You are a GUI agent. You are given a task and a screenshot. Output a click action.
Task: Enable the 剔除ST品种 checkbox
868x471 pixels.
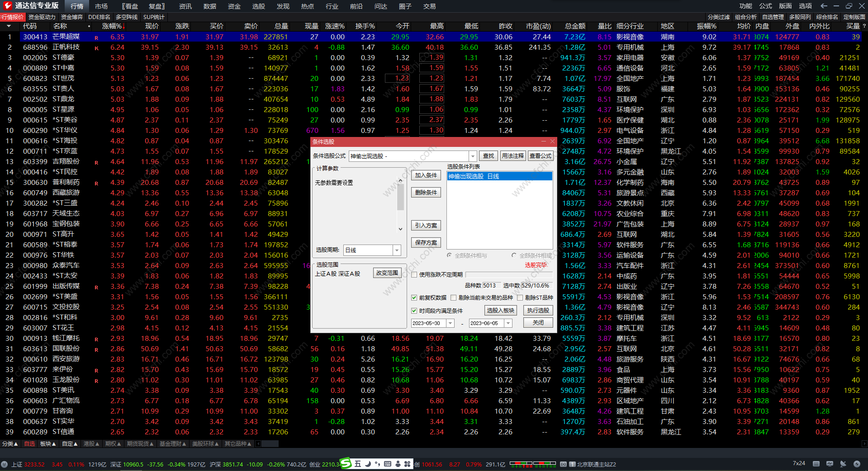point(520,297)
